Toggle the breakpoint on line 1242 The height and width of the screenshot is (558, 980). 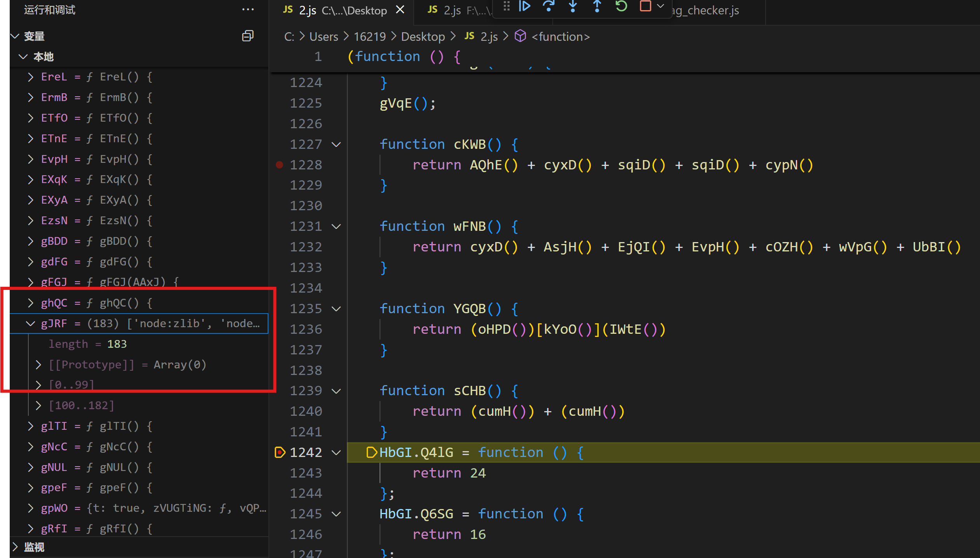click(x=280, y=452)
